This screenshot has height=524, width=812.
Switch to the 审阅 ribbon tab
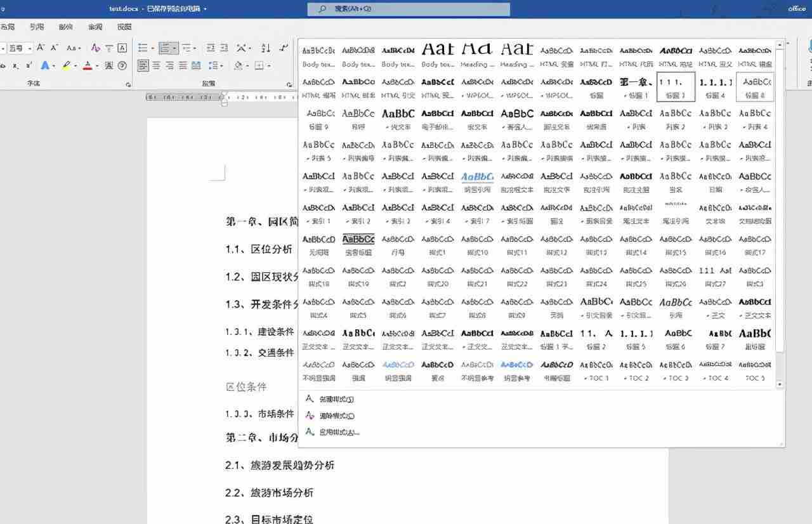pos(95,27)
